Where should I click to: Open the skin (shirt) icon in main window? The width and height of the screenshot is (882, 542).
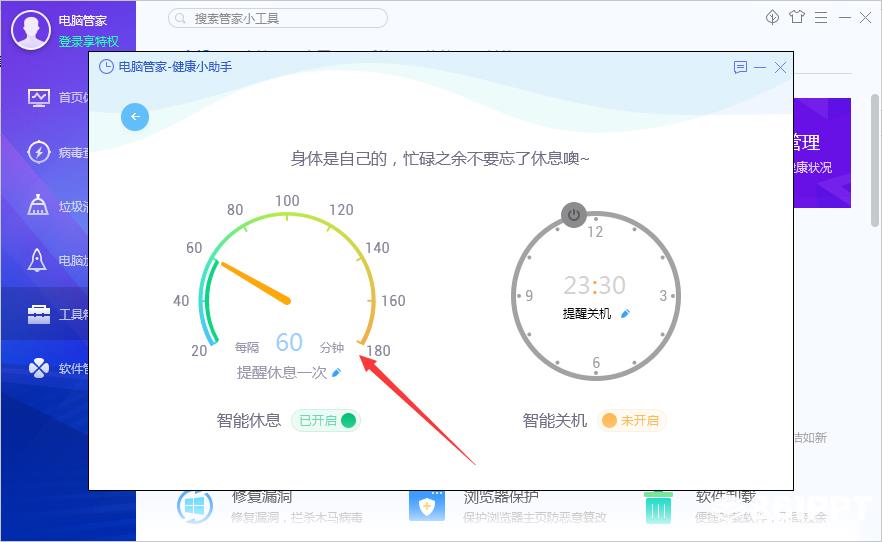[x=796, y=17]
